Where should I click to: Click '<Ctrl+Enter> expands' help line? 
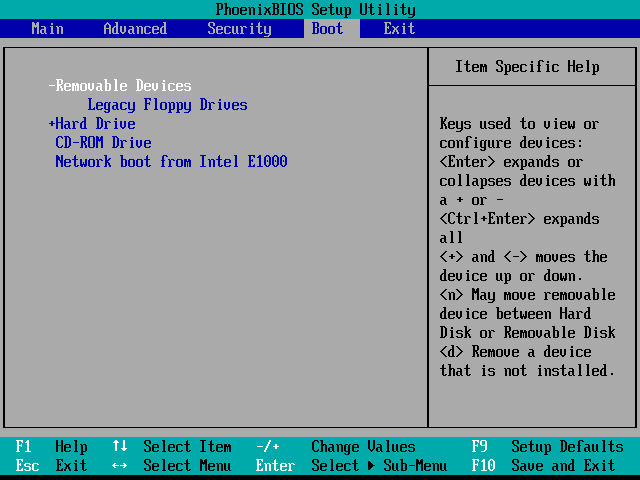point(519,219)
